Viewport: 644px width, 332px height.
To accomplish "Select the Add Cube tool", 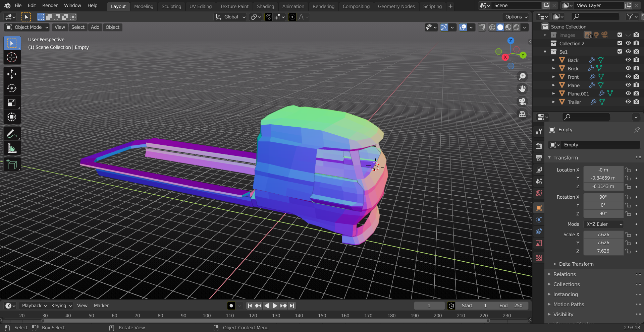I will (x=12, y=164).
